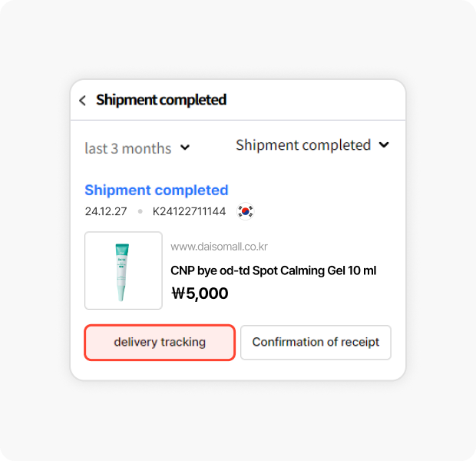The height and width of the screenshot is (461, 476).
Task: Click the dot separator after the order date
Action: (140, 211)
